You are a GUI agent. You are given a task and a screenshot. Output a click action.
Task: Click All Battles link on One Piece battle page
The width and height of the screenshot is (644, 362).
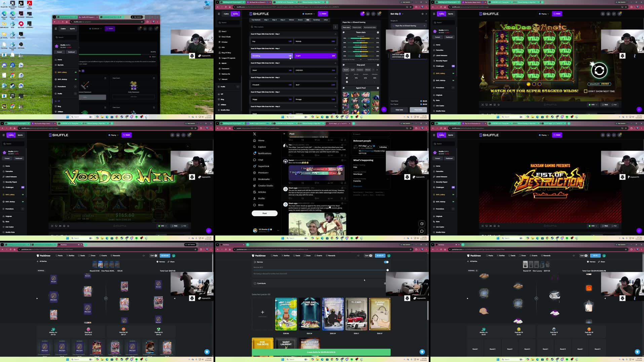pos(42,261)
